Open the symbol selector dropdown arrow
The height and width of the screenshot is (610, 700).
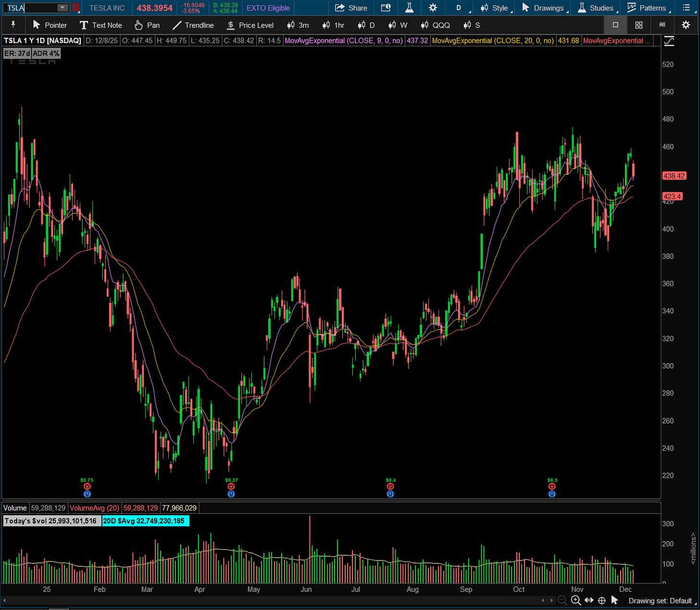pos(62,8)
